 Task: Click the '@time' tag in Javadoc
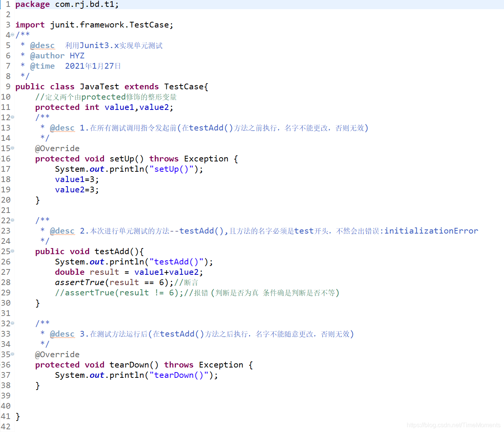(x=42, y=66)
